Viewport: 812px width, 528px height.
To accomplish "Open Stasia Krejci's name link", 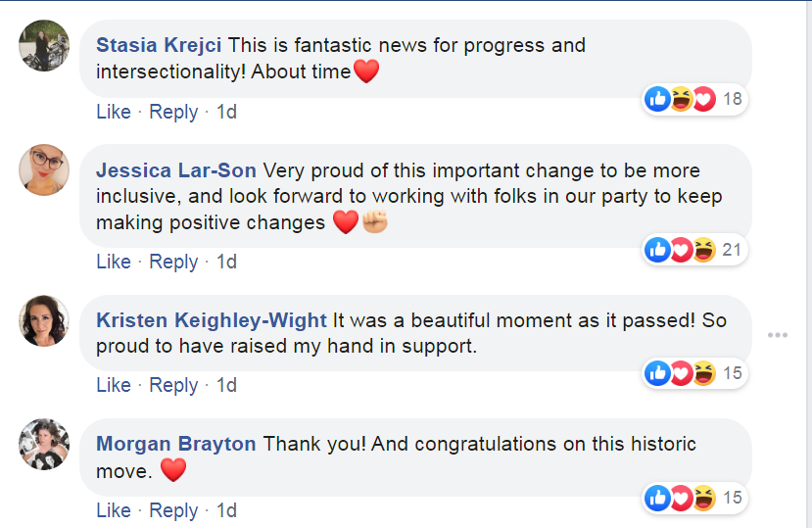I will point(159,45).
